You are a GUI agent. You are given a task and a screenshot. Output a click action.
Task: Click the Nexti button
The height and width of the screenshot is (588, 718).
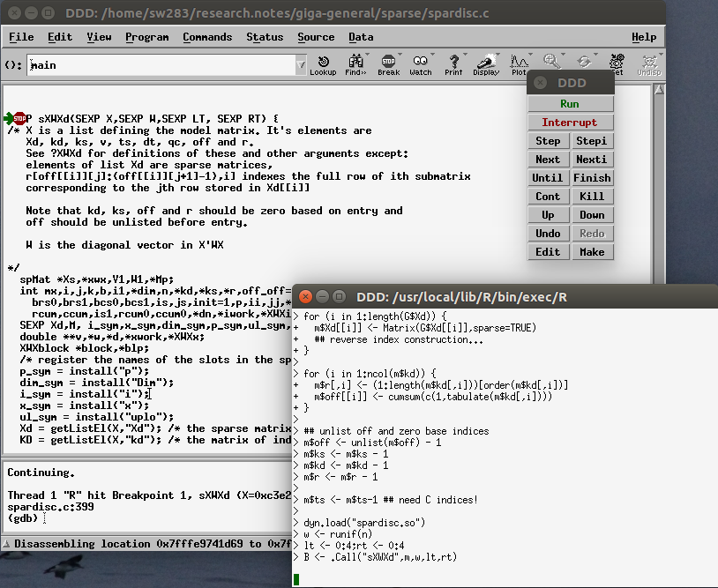point(592,160)
